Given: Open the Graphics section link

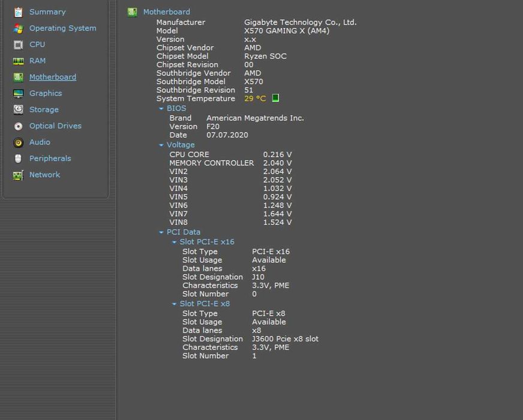Looking at the screenshot, I should [x=46, y=94].
